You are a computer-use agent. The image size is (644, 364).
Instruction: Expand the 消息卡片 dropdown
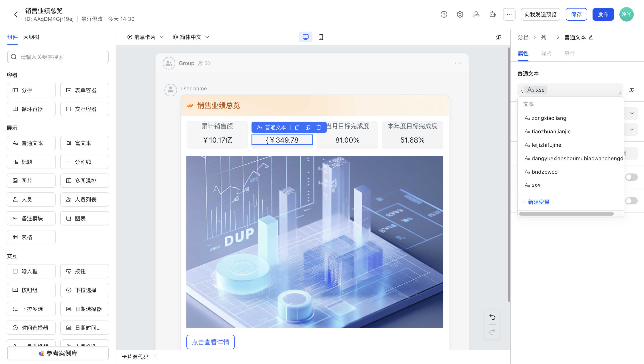[x=145, y=37]
